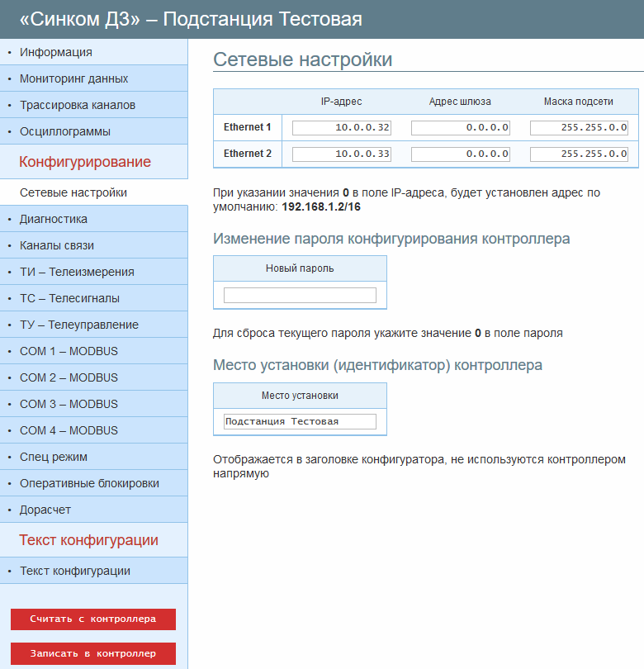Select Сетевые настройки in the sidebar
This screenshot has height=669, width=644.
pyautogui.click(x=73, y=192)
